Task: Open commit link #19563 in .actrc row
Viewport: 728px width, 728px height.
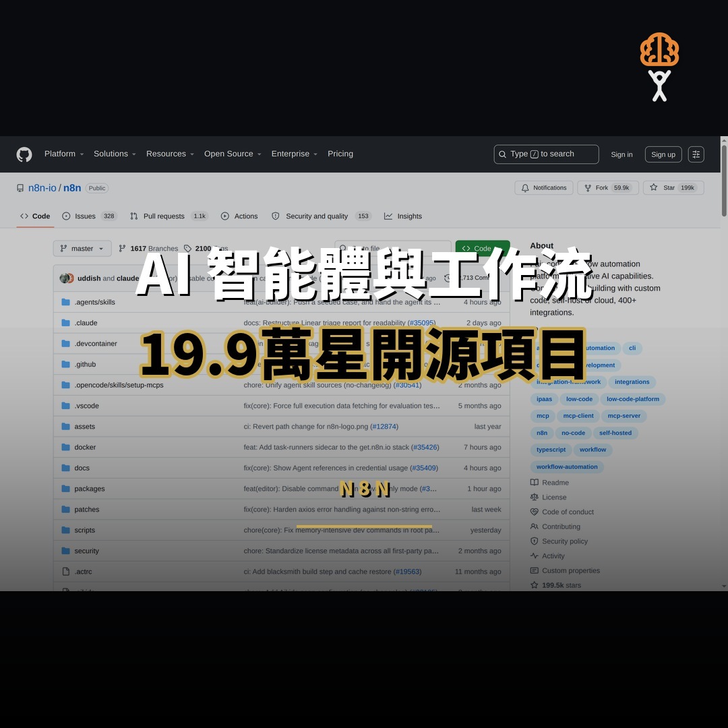Action: click(x=407, y=572)
